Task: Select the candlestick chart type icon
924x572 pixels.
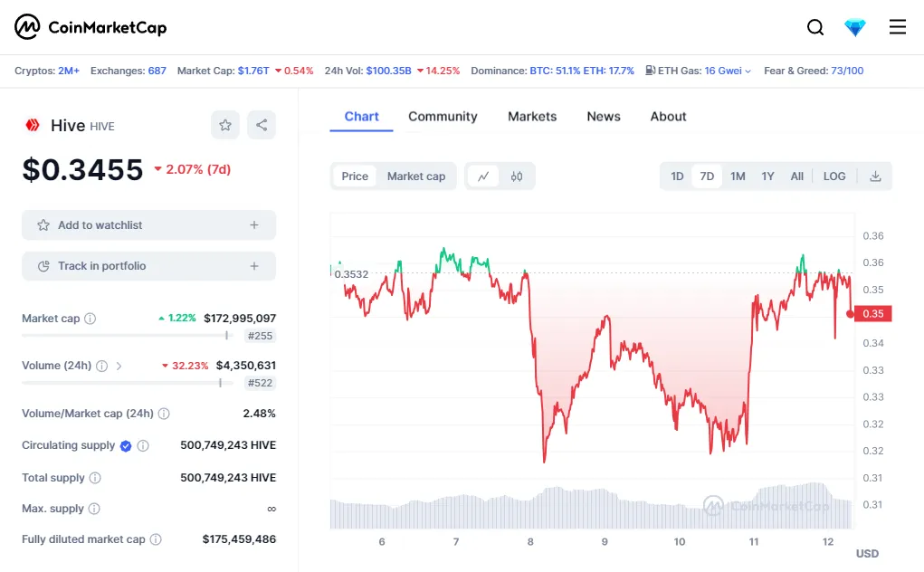Action: 517,176
